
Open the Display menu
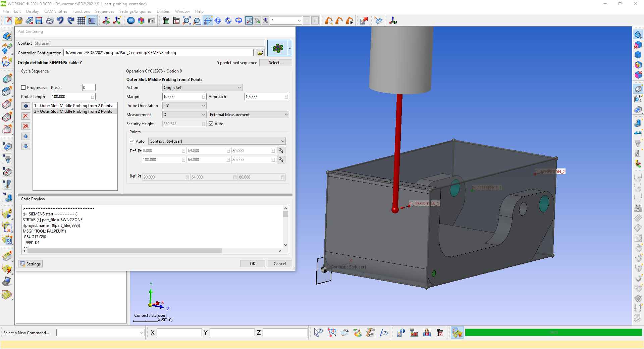[33, 11]
